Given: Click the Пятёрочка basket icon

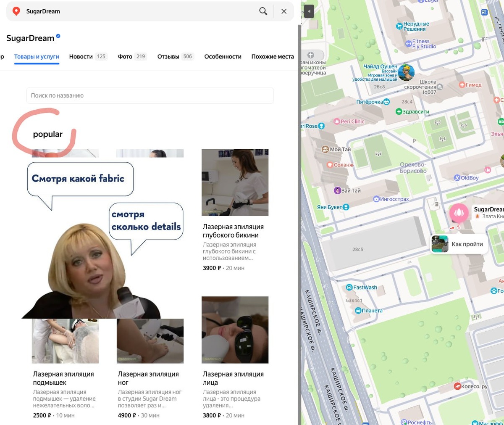Looking at the screenshot, I should coord(387,102).
